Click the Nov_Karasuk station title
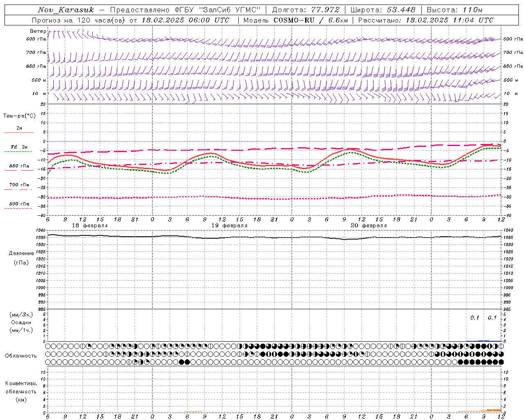Image resolution: width=525 pixels, height=420 pixels. [x=66, y=10]
